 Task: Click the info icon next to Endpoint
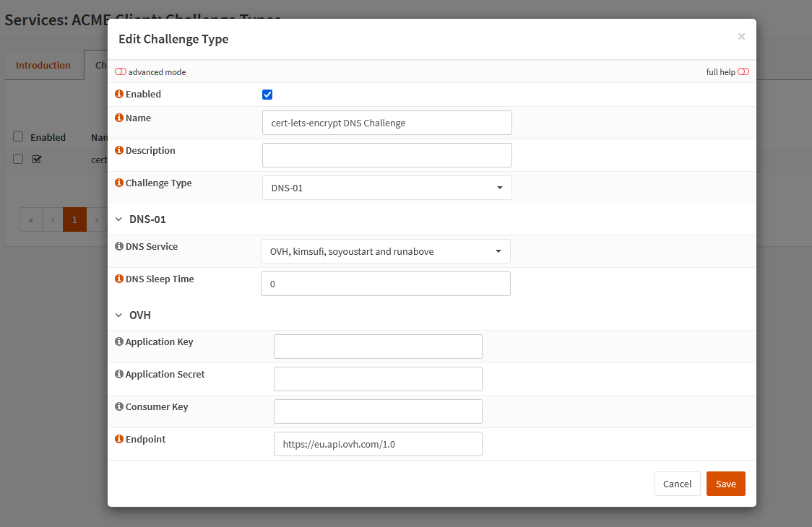pos(118,438)
